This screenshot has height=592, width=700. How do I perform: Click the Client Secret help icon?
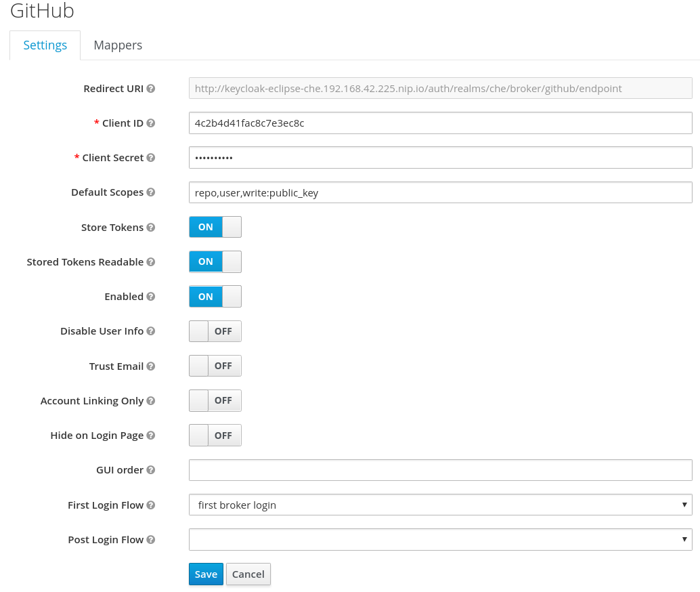(x=151, y=158)
